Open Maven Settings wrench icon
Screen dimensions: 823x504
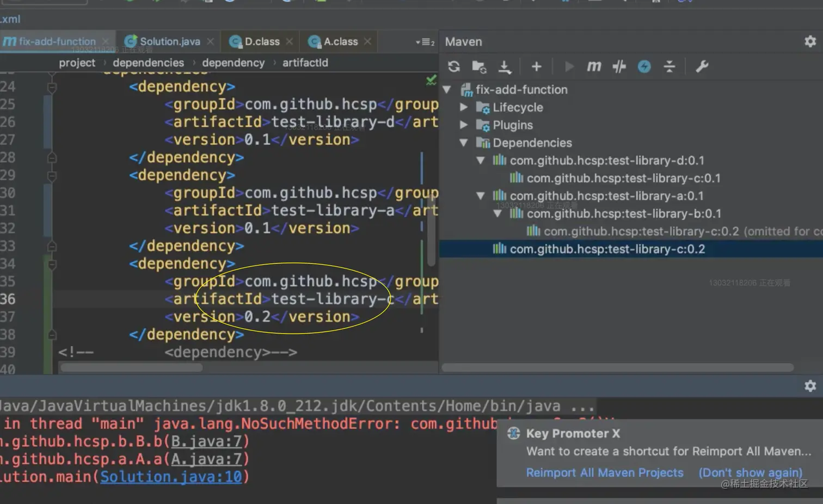[x=702, y=66]
